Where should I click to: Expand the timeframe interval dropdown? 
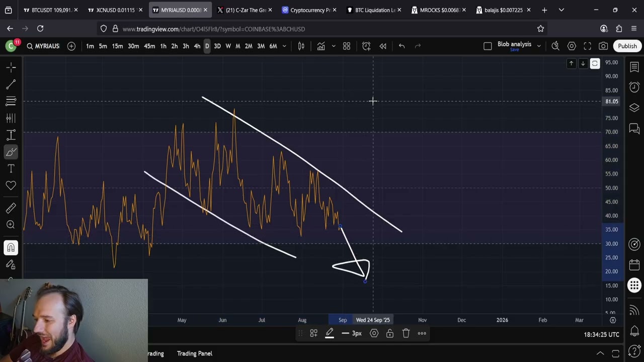(284, 46)
